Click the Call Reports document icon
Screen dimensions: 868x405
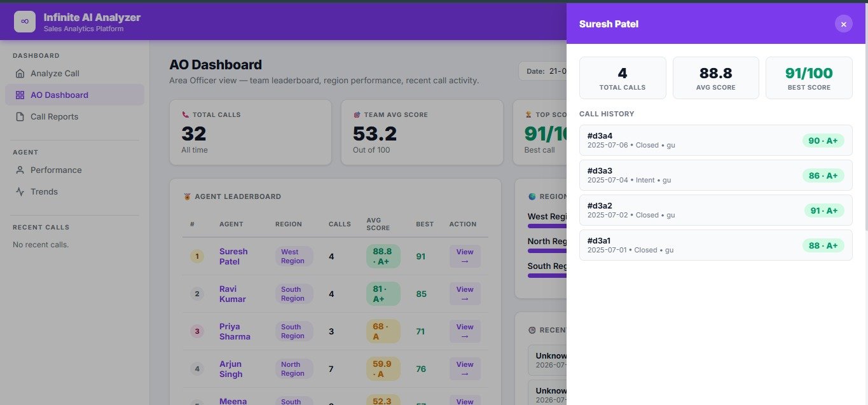(x=20, y=116)
